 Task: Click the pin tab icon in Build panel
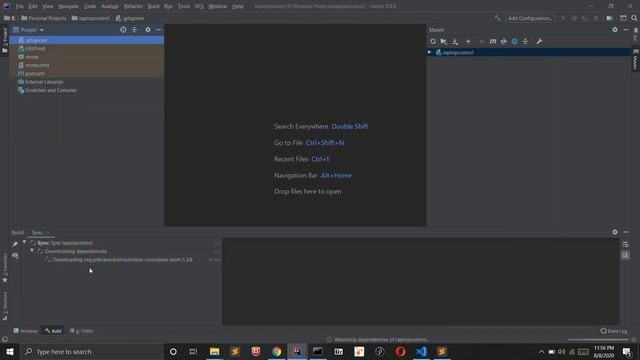point(15,244)
